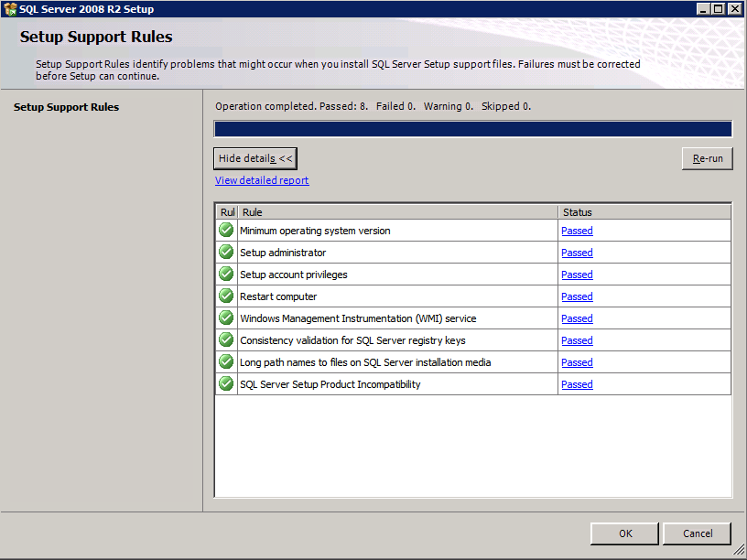Open Passed status for Setup account privileges
Screen dimensions: 747x560
tap(577, 275)
